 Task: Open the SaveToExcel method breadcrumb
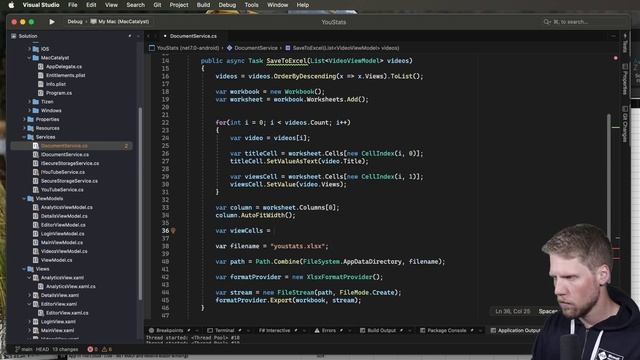click(342, 48)
